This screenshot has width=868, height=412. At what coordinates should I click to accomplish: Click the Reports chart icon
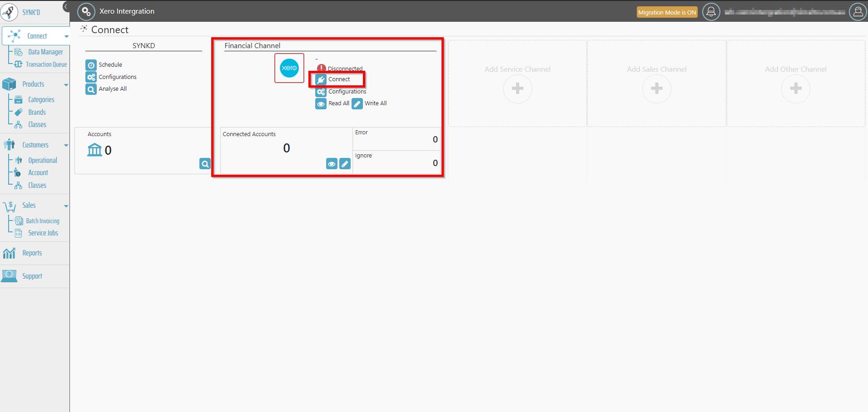[x=9, y=253]
